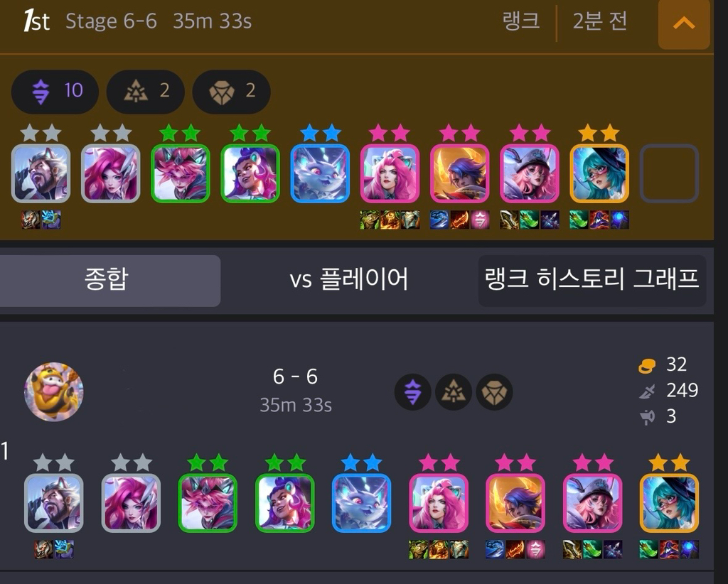The image size is (728, 584).
Task: Click the damage icon next to 249
Action: click(647, 391)
